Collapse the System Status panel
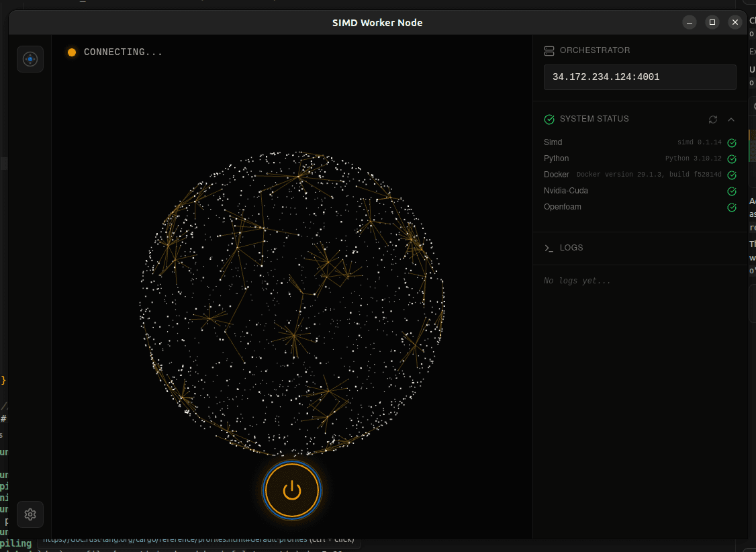Viewport: 756px width, 552px height. 731,119
